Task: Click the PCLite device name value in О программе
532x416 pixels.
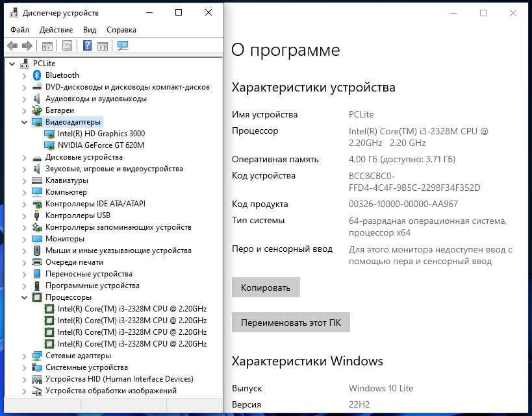Action: (x=361, y=114)
